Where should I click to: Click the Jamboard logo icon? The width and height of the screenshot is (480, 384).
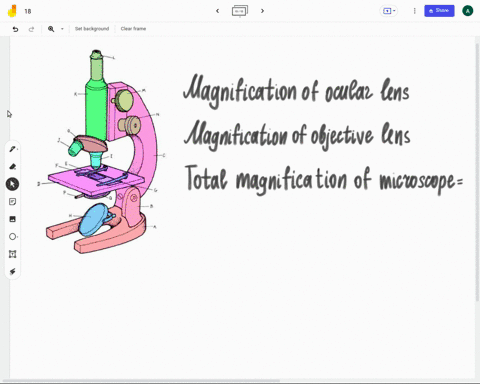[12, 11]
